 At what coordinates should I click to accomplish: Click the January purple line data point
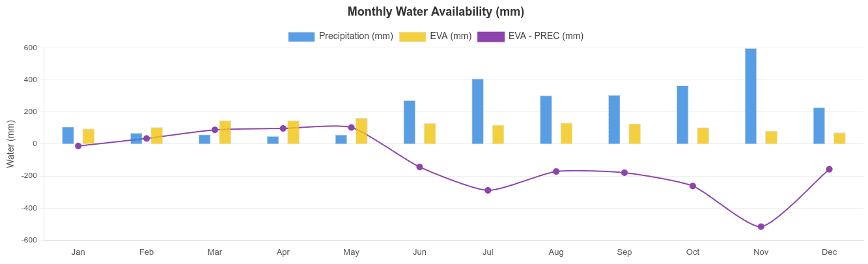click(78, 146)
